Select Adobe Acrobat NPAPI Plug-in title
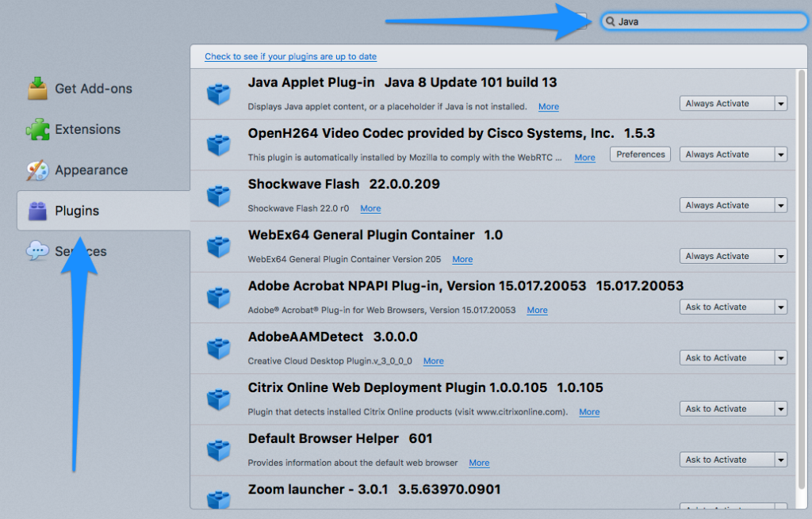 pyautogui.click(x=465, y=286)
